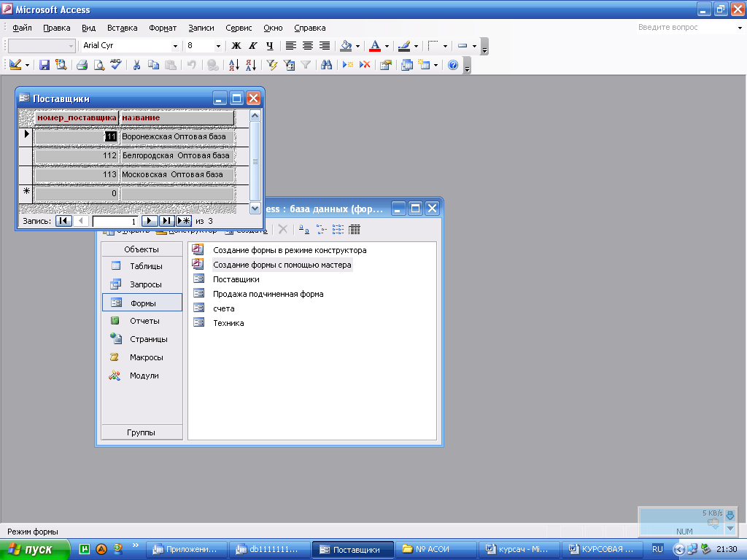Click the Save icon in the toolbar

(44, 65)
